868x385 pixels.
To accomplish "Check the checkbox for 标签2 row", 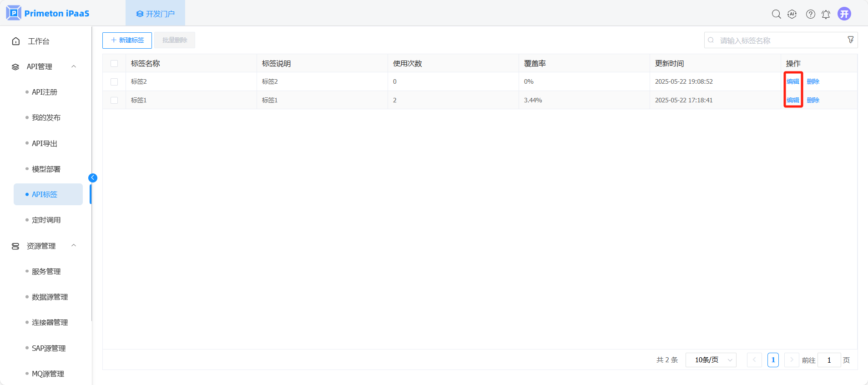I will [x=114, y=82].
